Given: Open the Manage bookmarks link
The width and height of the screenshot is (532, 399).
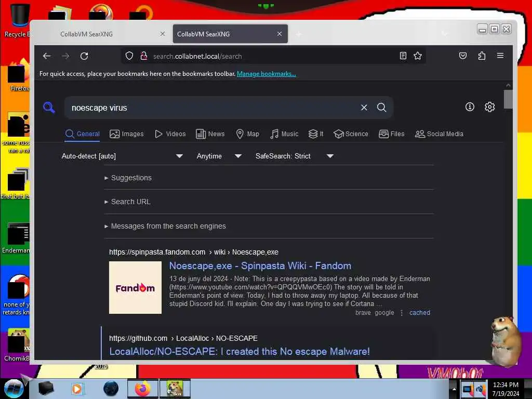Looking at the screenshot, I should (x=267, y=74).
